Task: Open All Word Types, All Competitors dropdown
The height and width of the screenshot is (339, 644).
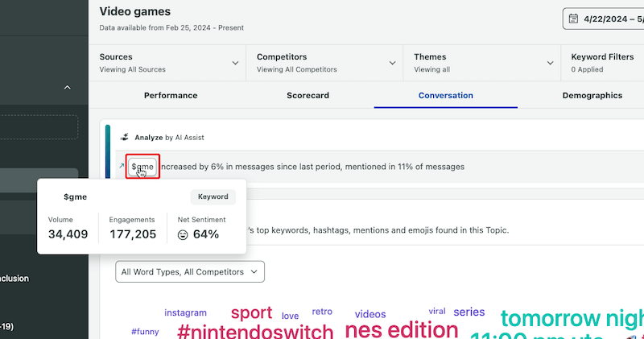Action: (x=190, y=272)
